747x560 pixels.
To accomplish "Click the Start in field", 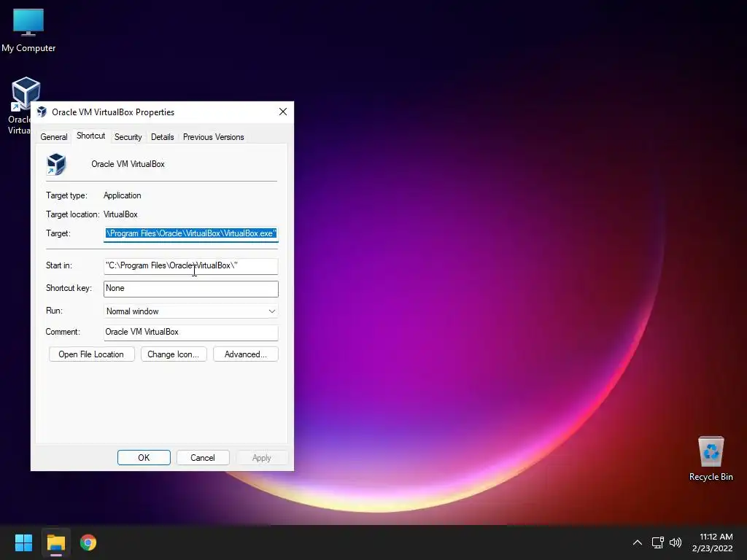I will point(191,265).
